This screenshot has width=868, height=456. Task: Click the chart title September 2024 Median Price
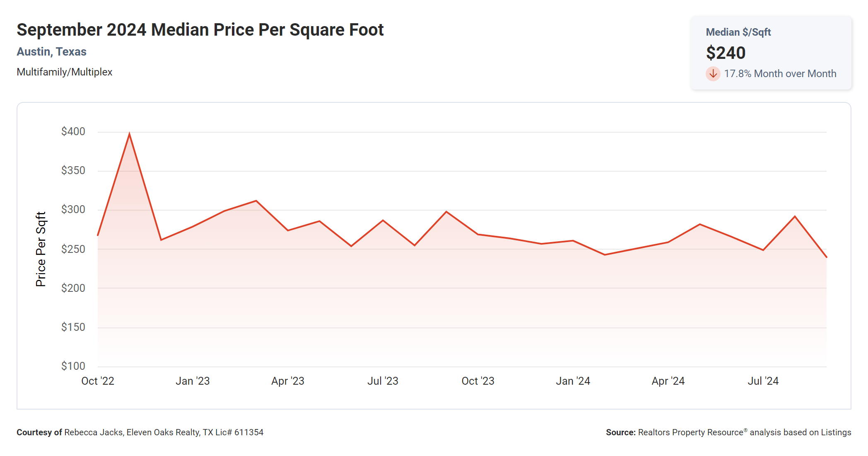click(x=200, y=30)
